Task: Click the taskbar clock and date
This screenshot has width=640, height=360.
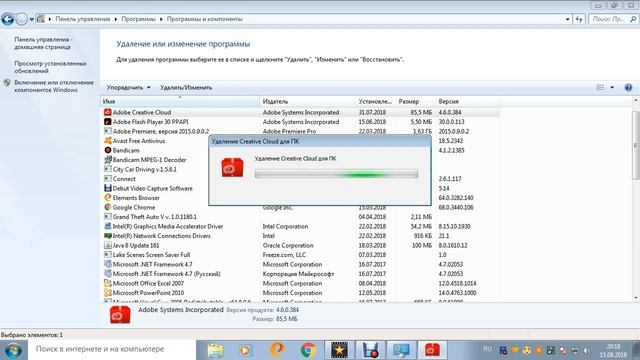Action: tap(613, 351)
